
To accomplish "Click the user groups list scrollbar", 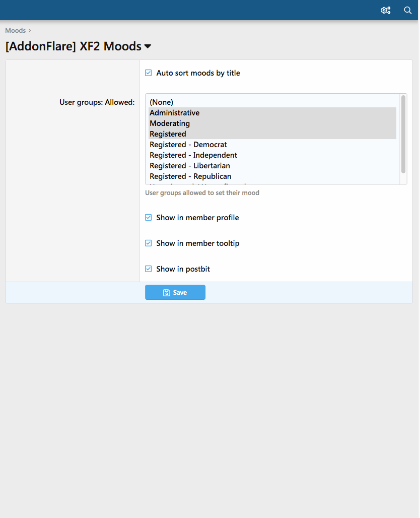I will (x=403, y=134).
